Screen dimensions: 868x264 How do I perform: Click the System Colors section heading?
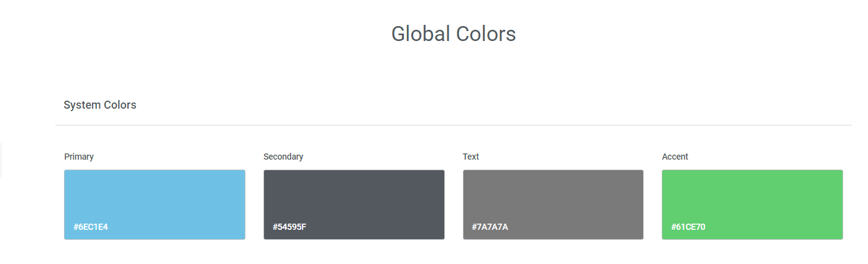(x=100, y=105)
